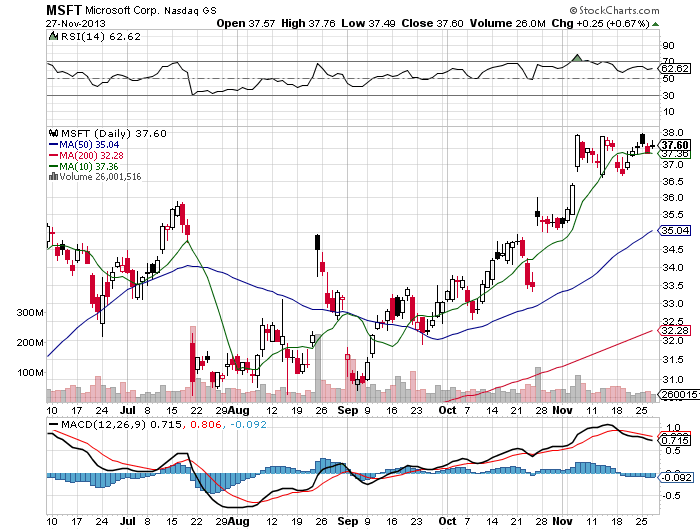
Task: Click the Nasdaq GS exchange label
Action: [190, 11]
